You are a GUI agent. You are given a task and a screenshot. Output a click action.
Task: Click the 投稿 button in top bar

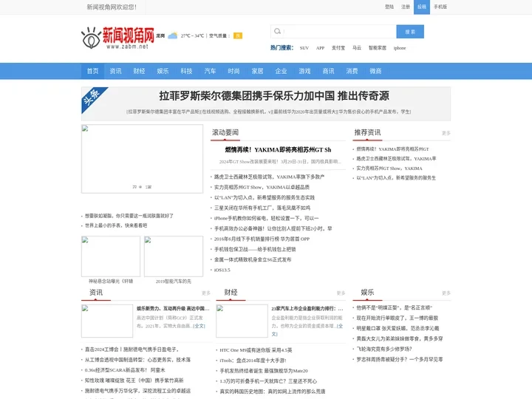pyautogui.click(x=422, y=7)
